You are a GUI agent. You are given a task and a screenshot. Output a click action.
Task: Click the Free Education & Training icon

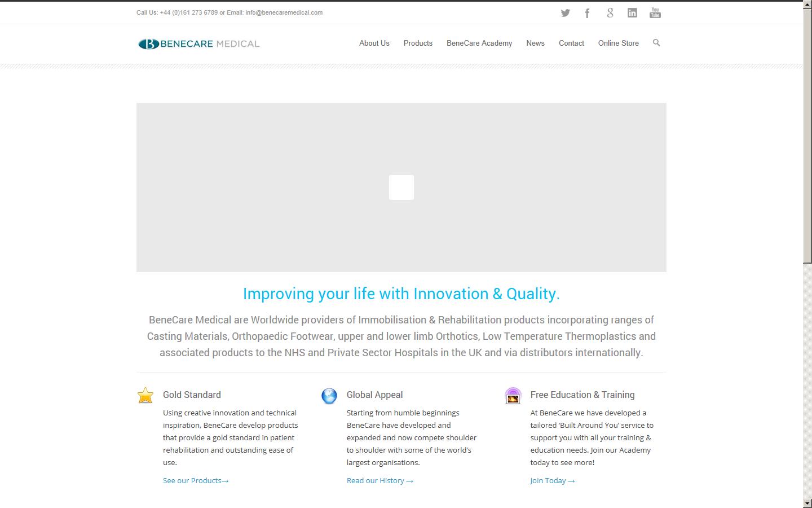tap(513, 396)
